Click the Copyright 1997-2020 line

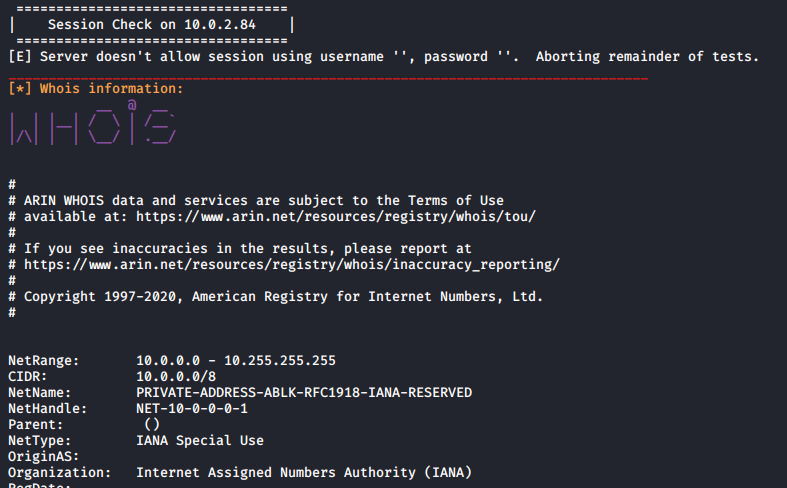(x=276, y=297)
